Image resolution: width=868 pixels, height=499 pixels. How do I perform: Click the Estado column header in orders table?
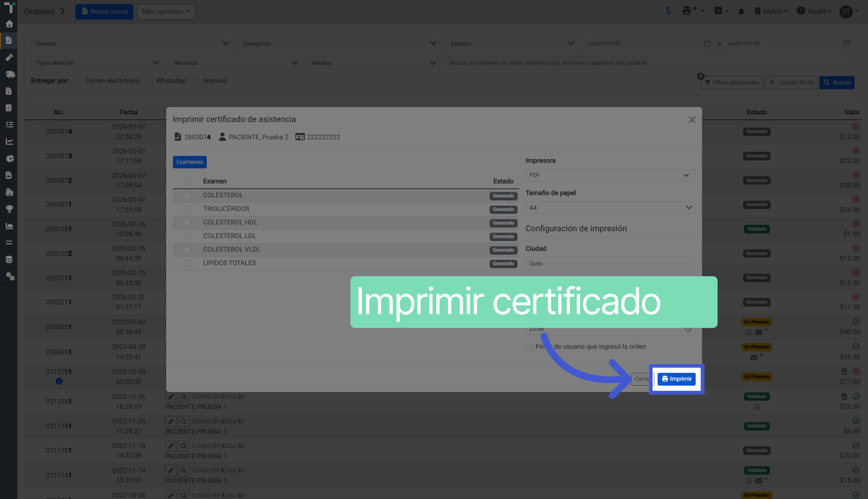[756, 112]
